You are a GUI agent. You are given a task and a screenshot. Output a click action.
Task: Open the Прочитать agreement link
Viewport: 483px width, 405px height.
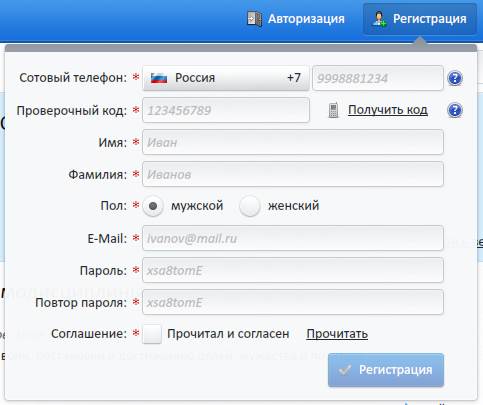(337, 334)
